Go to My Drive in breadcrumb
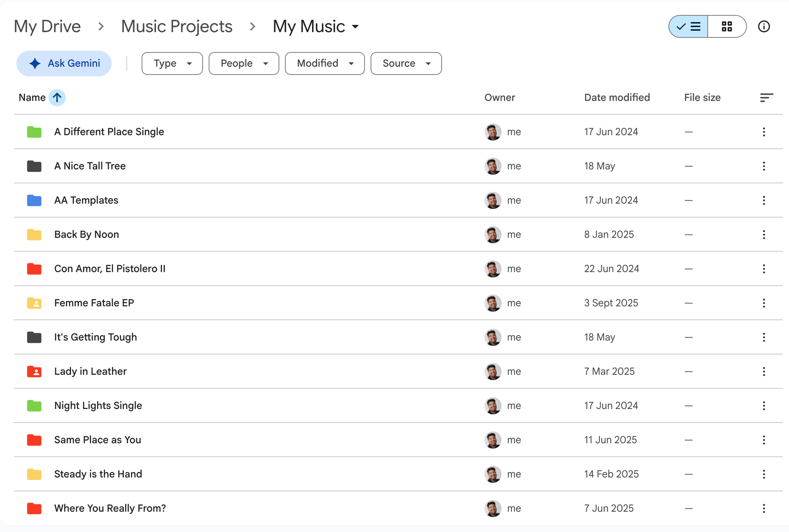 47,26
